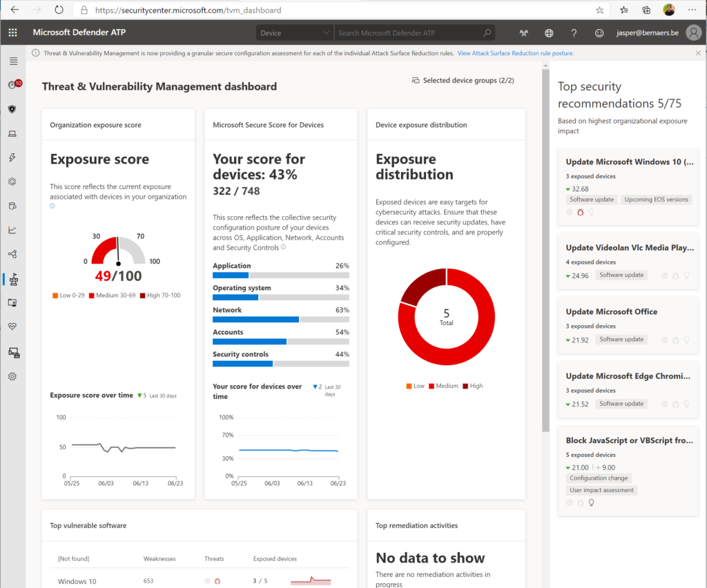707x588 pixels.
Task: Click the Accounts score bar
Action: coord(281,342)
